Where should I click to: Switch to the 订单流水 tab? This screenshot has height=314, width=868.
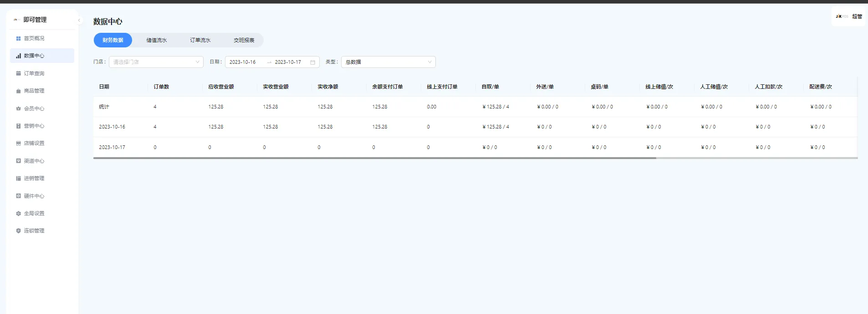[200, 40]
